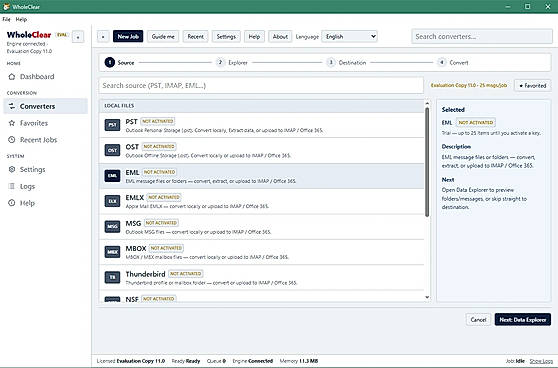This screenshot has width=558, height=368.
Task: Go to step 3 Destination
Action: [346, 62]
